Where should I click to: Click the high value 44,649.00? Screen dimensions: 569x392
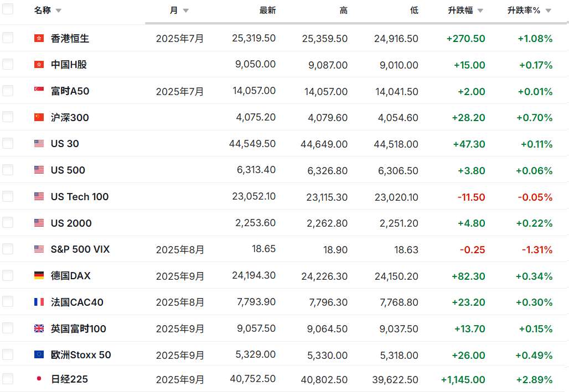324,144
